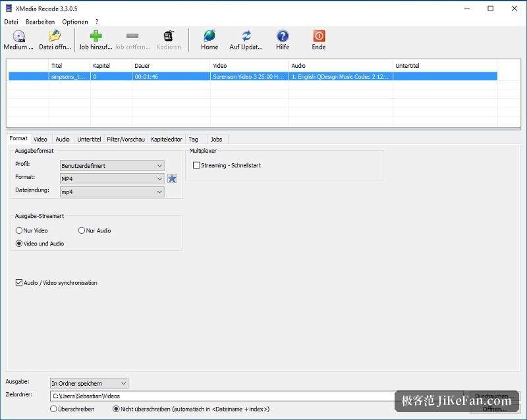Click the Video column header in list
Image resolution: width=527 pixels, height=420 pixels.
[249, 66]
